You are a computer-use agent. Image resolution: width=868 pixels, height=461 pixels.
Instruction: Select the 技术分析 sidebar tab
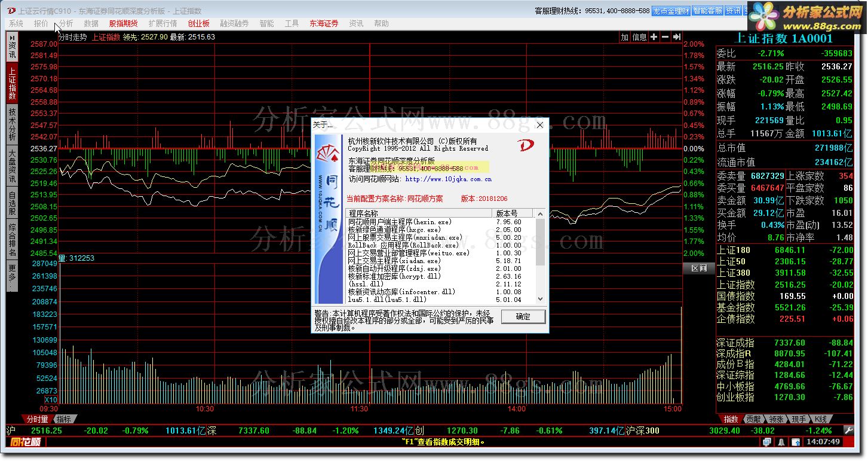coord(12,124)
